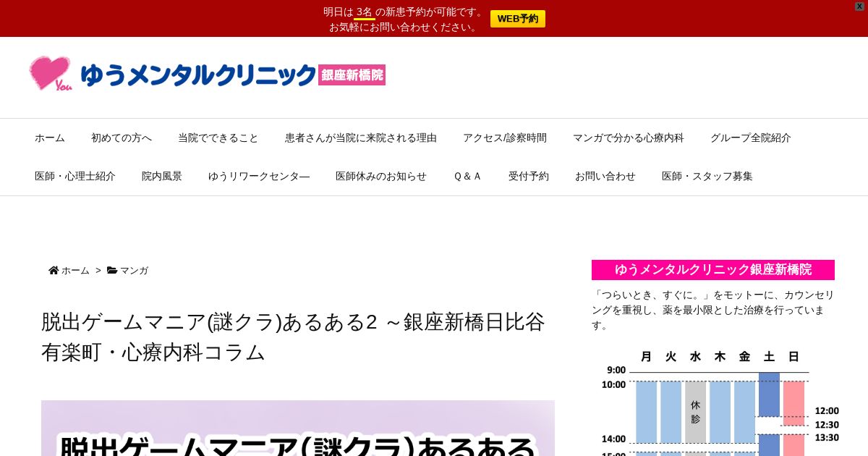The height and width of the screenshot is (456, 868).
Task: Select 受付予約 in the navigation
Action: tap(529, 176)
